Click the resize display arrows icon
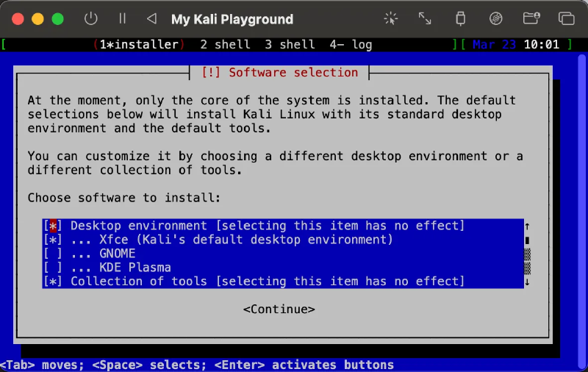 pyautogui.click(x=425, y=19)
